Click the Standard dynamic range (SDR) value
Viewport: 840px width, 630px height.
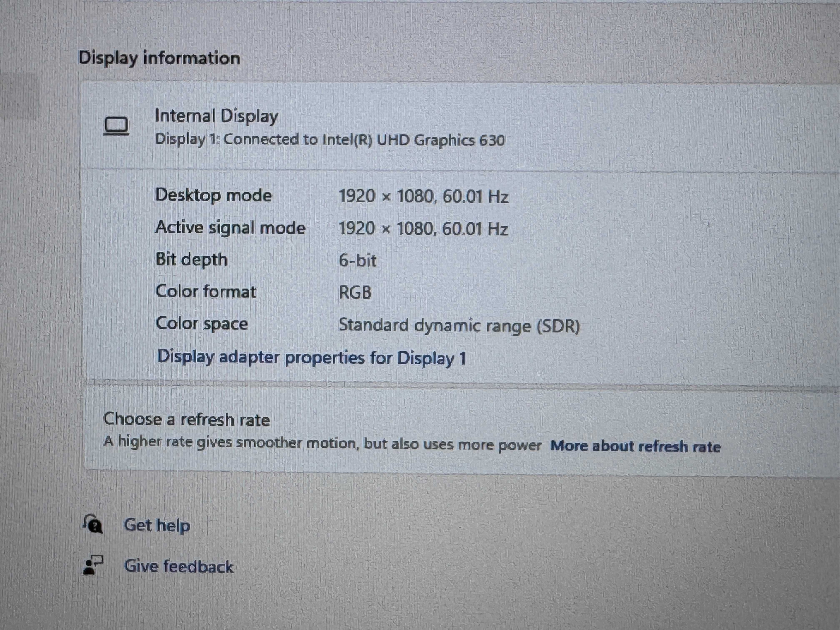[459, 325]
